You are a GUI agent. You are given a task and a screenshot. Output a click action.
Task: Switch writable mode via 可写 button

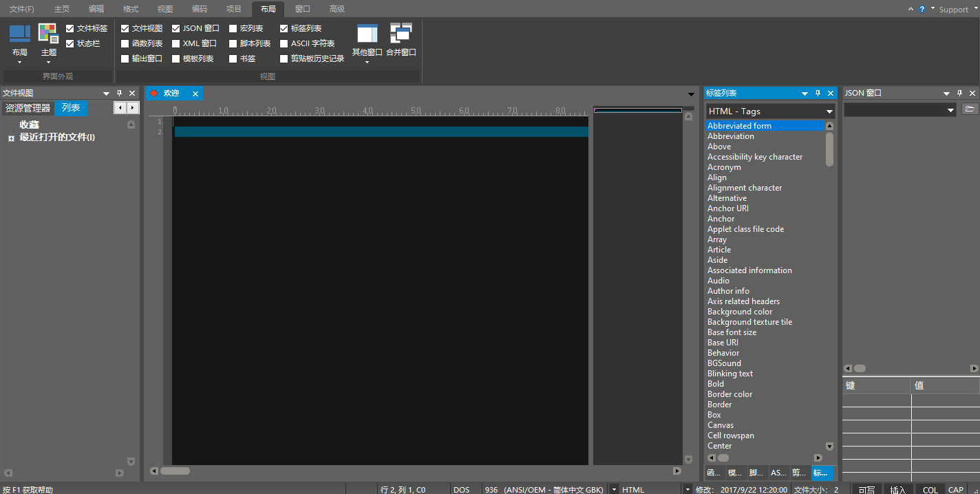[866, 489]
